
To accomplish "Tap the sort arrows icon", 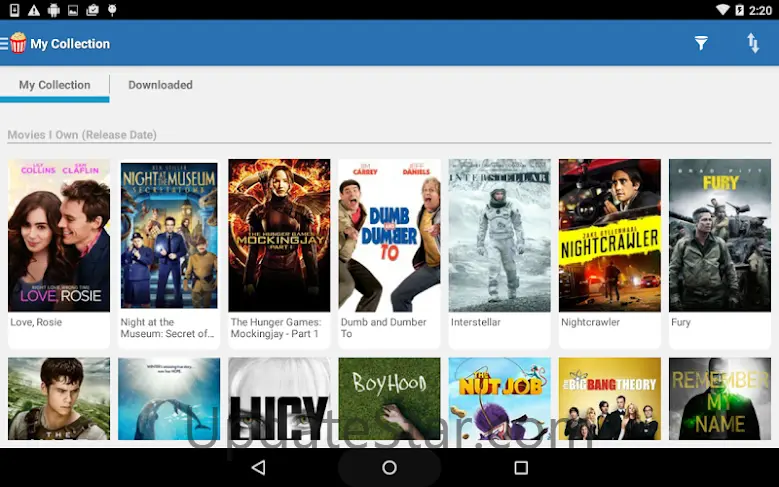I will pos(753,43).
